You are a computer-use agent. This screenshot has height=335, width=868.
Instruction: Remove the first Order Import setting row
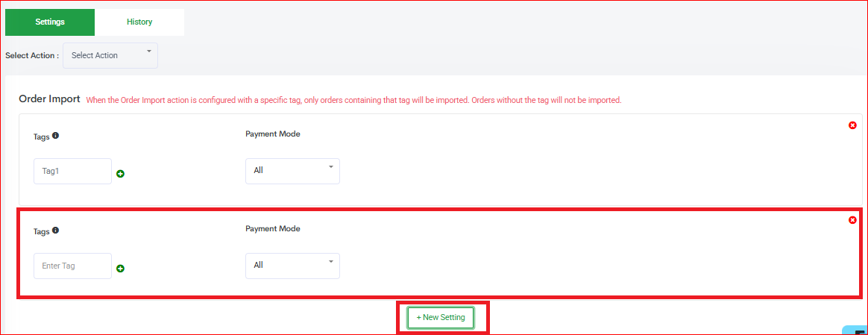[852, 125]
